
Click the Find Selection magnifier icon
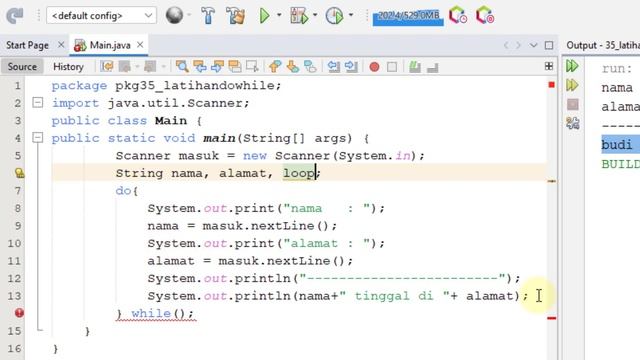click(182, 66)
